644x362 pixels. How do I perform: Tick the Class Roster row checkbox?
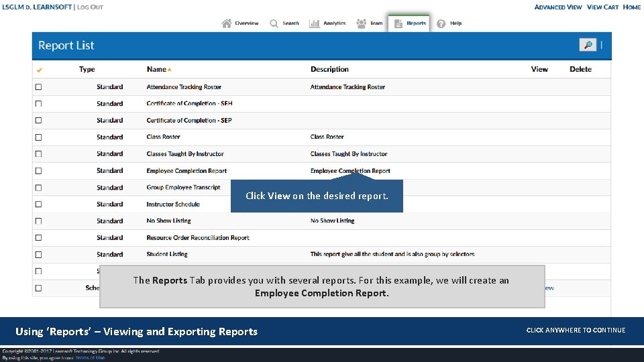39,137
